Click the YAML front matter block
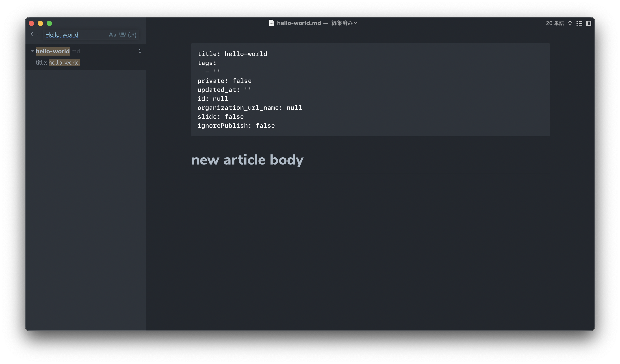Viewport: 620px width, 364px height. [370, 89]
